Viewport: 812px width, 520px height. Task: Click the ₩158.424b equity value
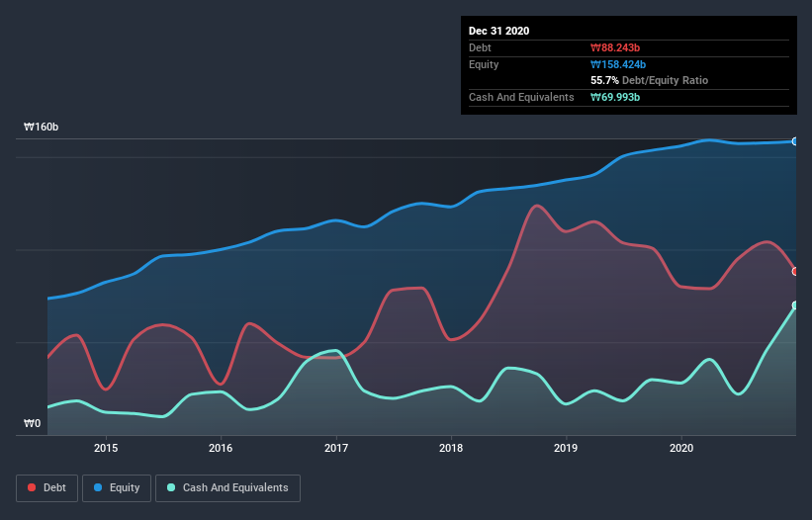(x=618, y=64)
